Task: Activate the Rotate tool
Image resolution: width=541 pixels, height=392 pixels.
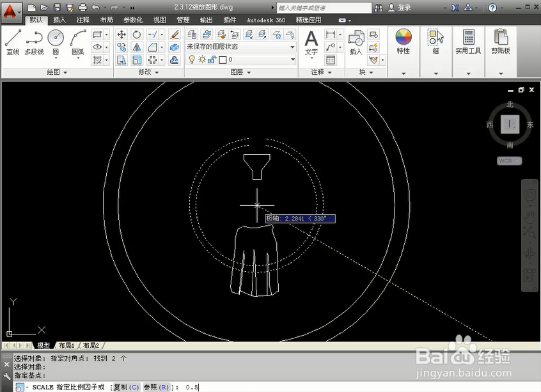Action: click(x=137, y=35)
